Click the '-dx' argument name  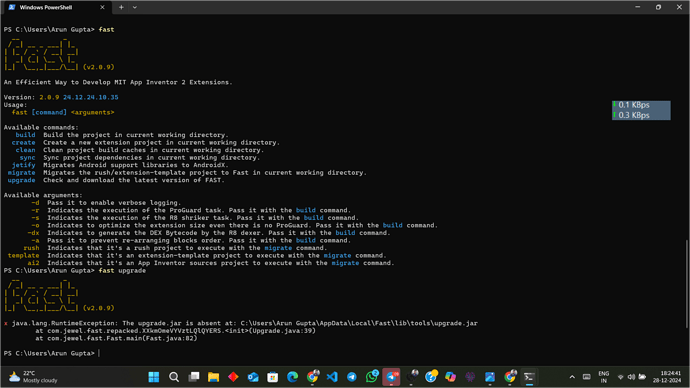coord(33,233)
